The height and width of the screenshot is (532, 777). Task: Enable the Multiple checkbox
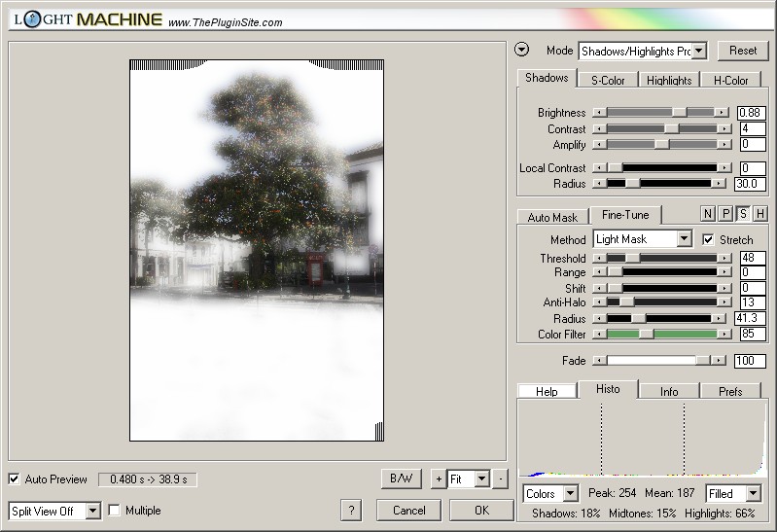pos(115,511)
